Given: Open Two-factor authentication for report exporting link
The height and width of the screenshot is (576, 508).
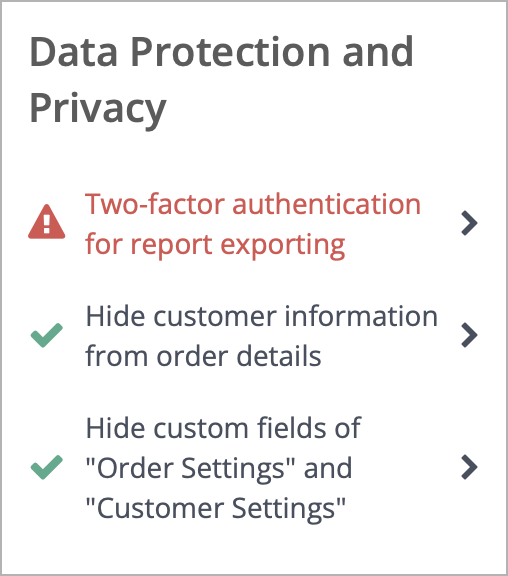Looking at the screenshot, I should (x=253, y=224).
